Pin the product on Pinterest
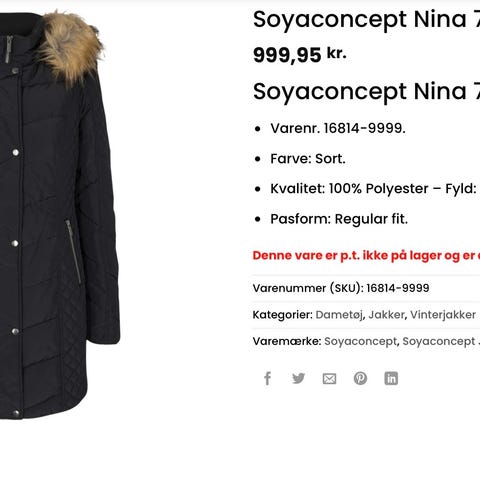Viewport: 480px width, 480px height. click(x=360, y=378)
